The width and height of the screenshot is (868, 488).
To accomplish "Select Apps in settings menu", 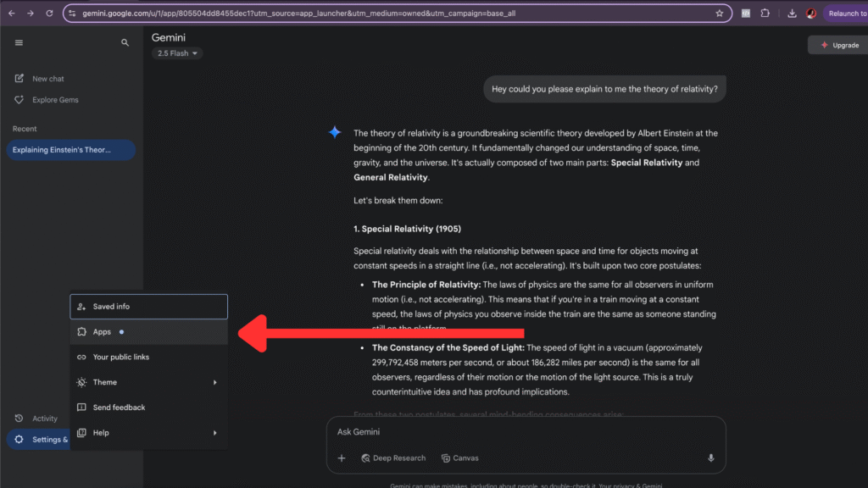I will 149,332.
